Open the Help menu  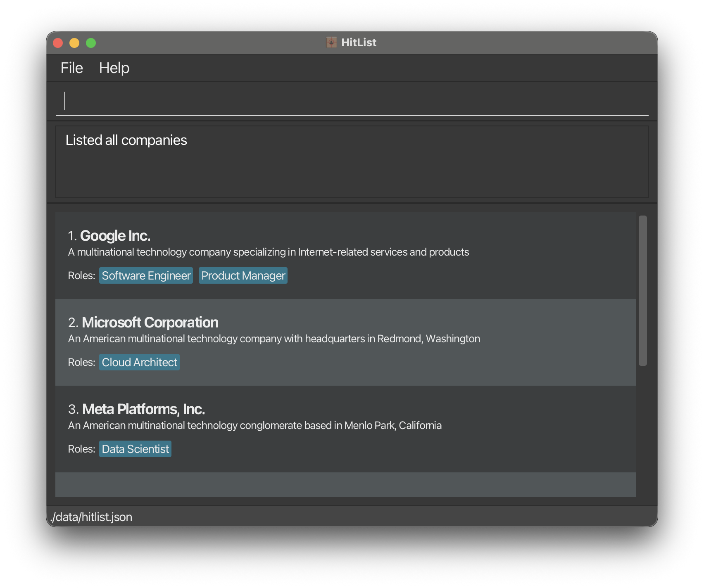pos(114,68)
